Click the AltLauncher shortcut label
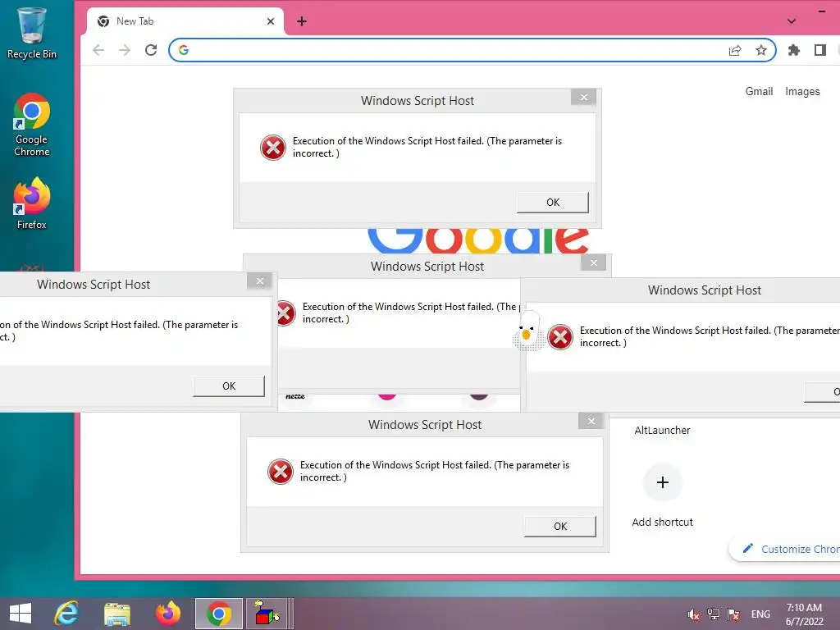The image size is (840, 630). click(662, 430)
